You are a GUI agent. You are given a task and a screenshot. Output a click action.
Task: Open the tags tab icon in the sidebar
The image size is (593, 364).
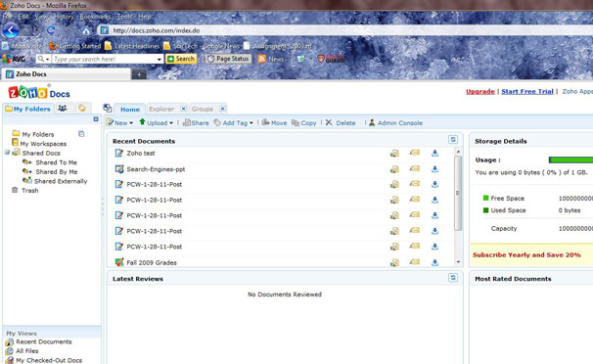pos(82,109)
